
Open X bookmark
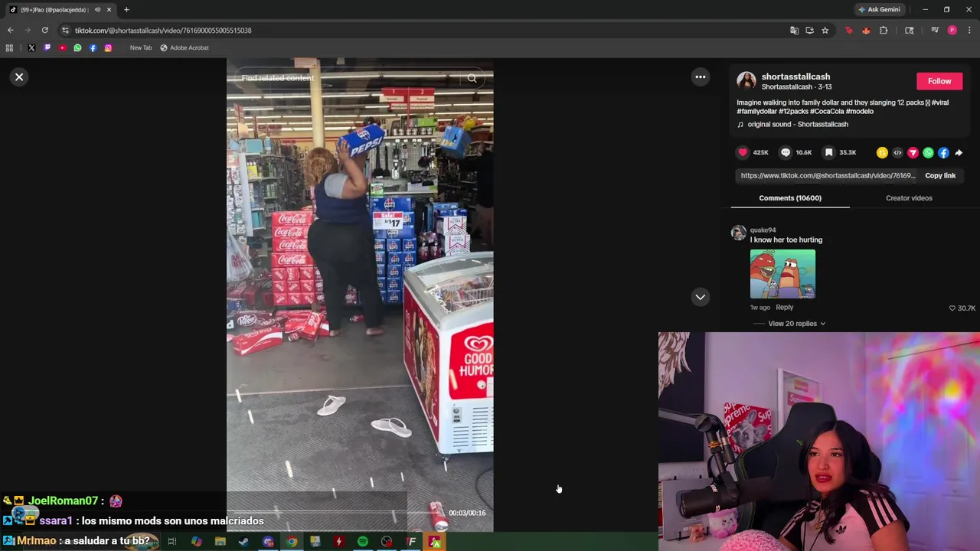pos(31,47)
